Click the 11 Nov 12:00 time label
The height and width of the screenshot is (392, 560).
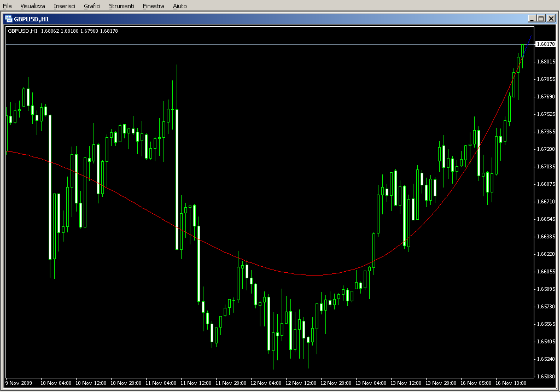point(196,383)
